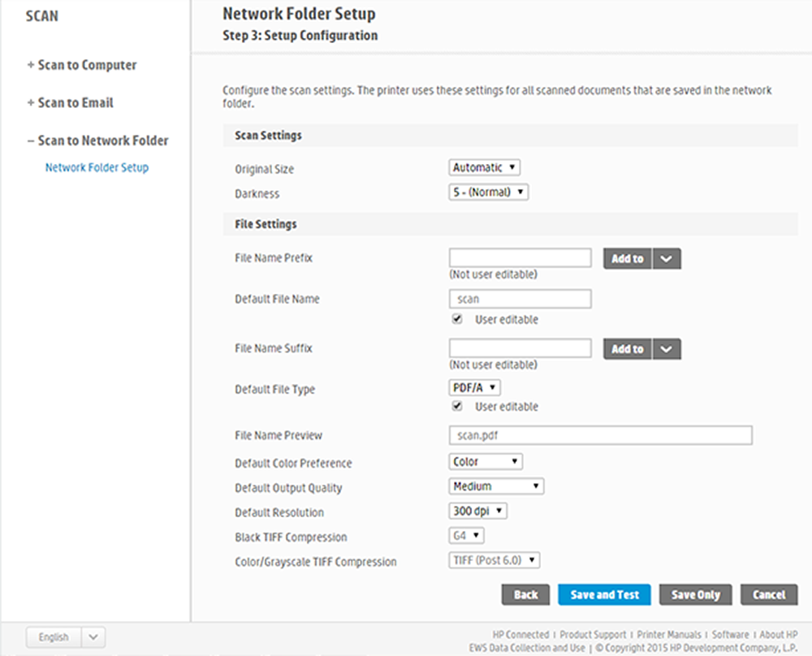812x656 pixels.
Task: Open the English language selector arrow
Action: pos(93,637)
